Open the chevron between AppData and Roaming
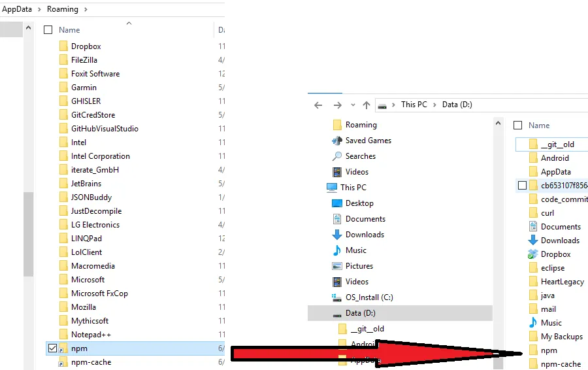Viewport: 588px width, 370px height. (39, 9)
